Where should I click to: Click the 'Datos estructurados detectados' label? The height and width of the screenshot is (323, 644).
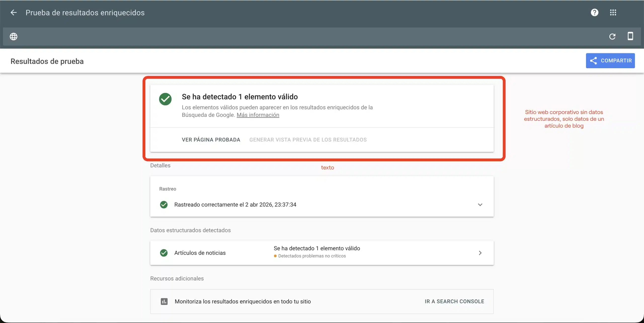190,230
